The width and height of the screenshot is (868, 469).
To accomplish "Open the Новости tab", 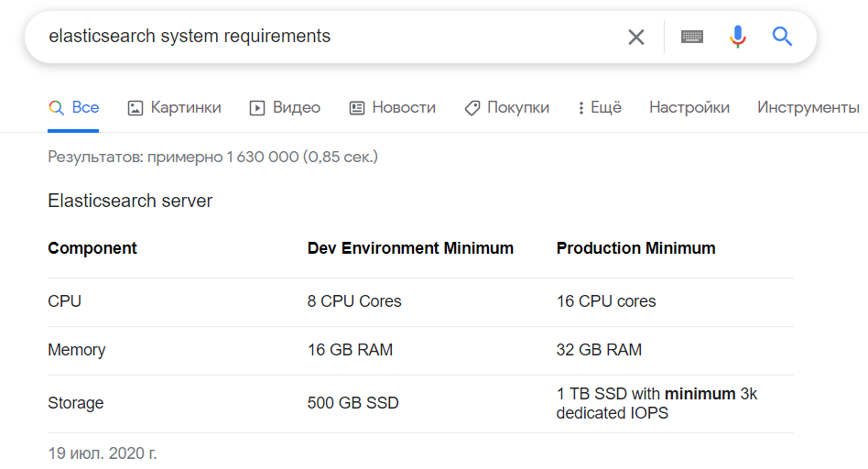I will (403, 108).
